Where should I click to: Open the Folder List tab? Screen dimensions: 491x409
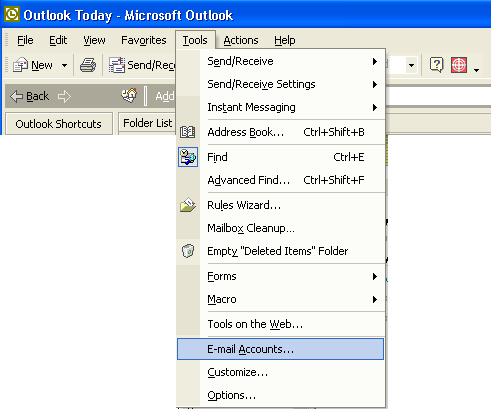pos(148,123)
